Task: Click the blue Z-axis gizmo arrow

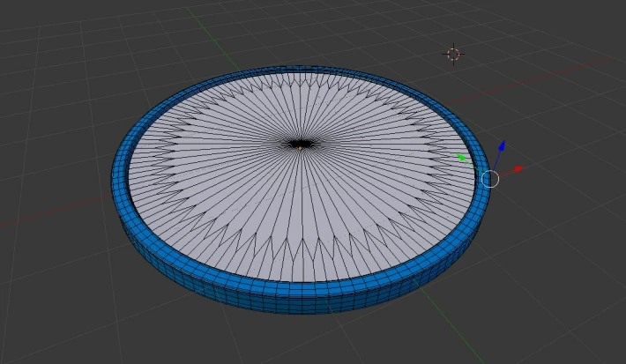Action: click(x=502, y=146)
